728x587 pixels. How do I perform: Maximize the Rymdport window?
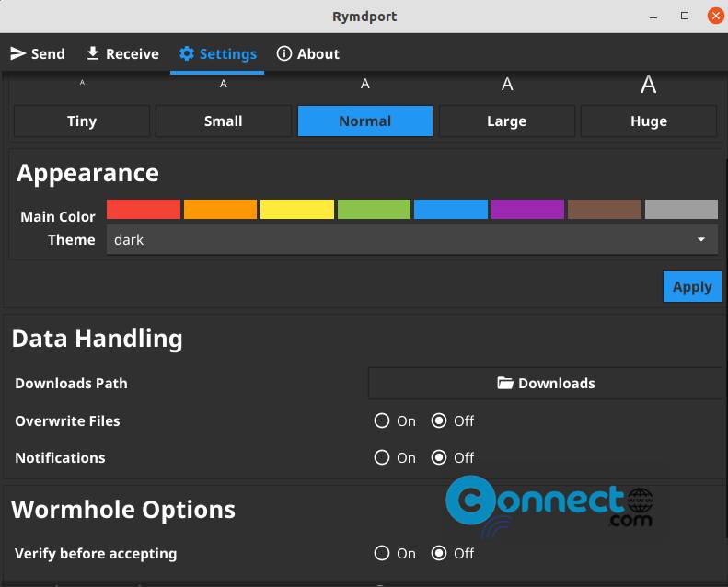pos(685,16)
